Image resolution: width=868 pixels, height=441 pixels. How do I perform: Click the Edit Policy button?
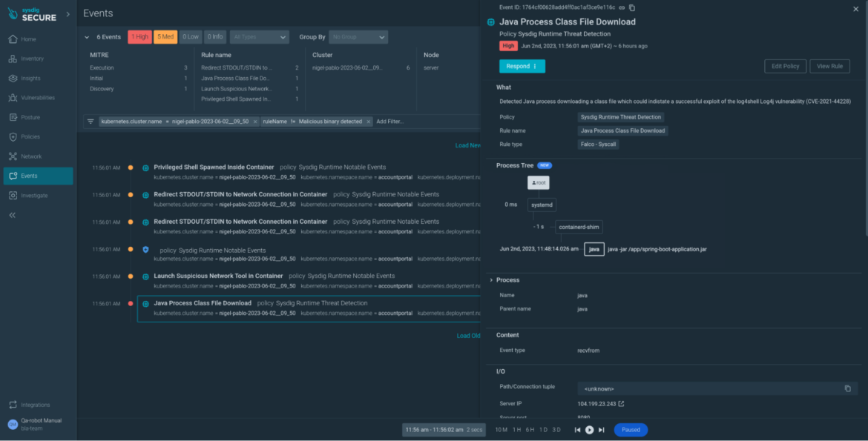(785, 67)
